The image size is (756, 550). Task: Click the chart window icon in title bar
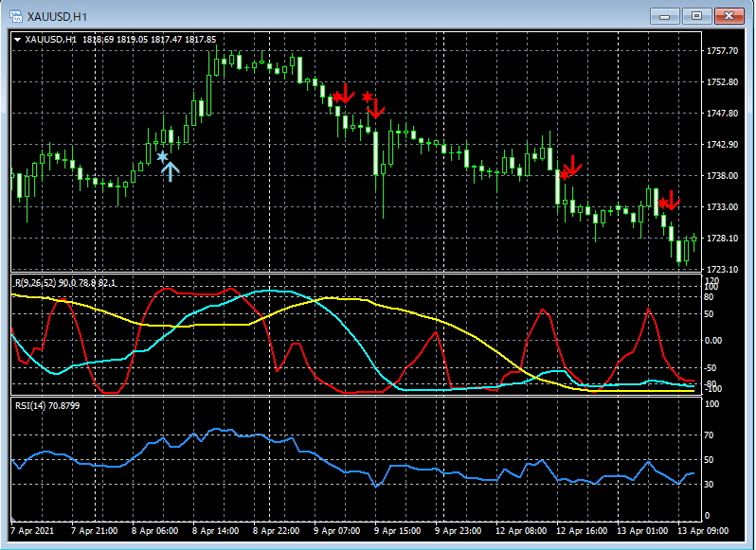coord(16,16)
